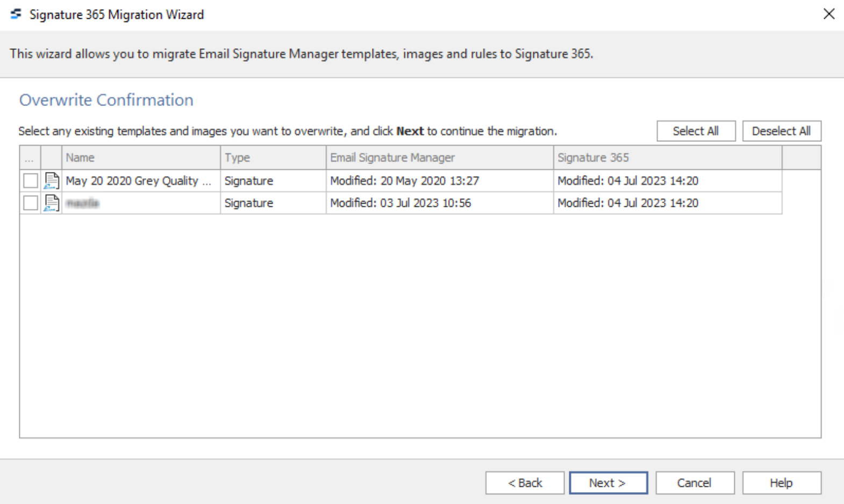Screen dimensions: 844x504
Task: Click the Select All button
Action: (696, 131)
